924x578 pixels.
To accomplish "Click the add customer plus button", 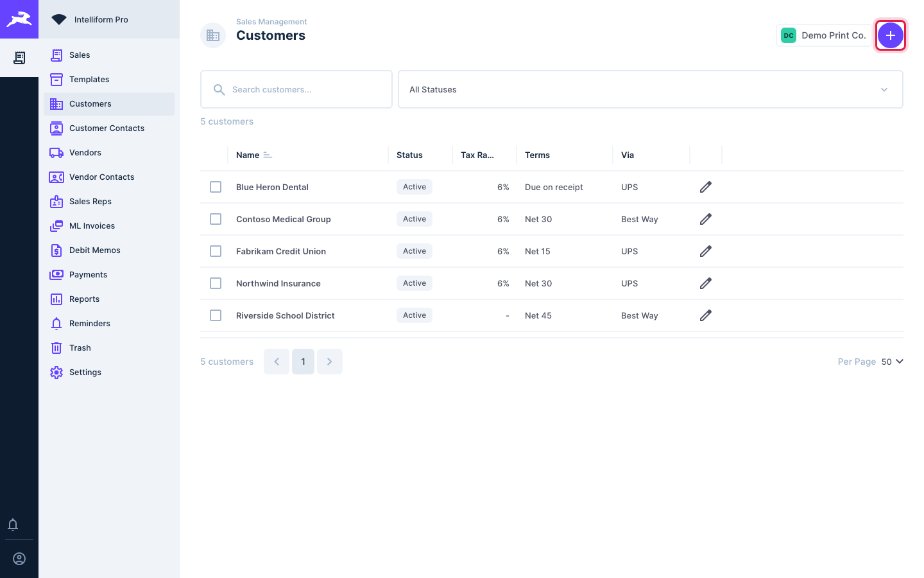I will pos(891,35).
